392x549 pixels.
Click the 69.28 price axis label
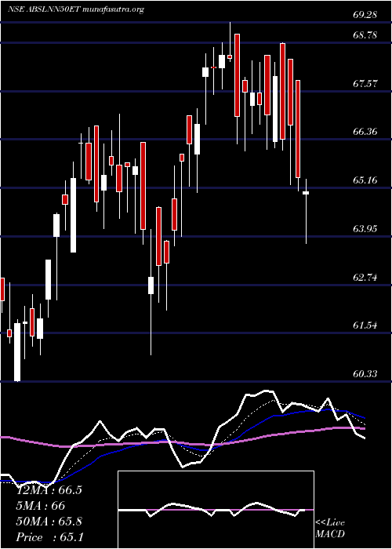click(x=365, y=15)
